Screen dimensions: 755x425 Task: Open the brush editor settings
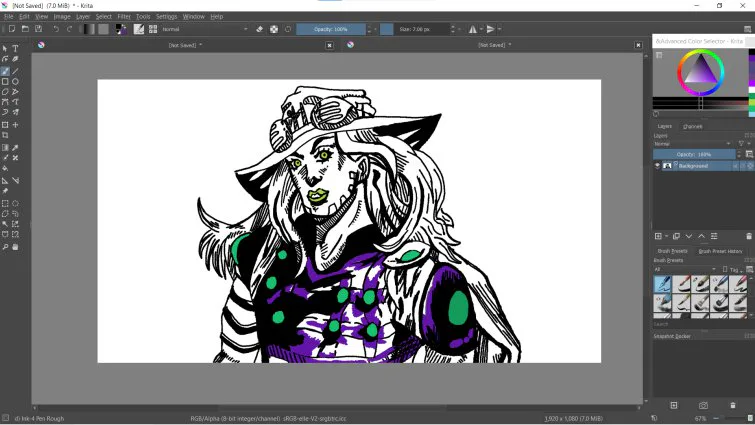139,29
